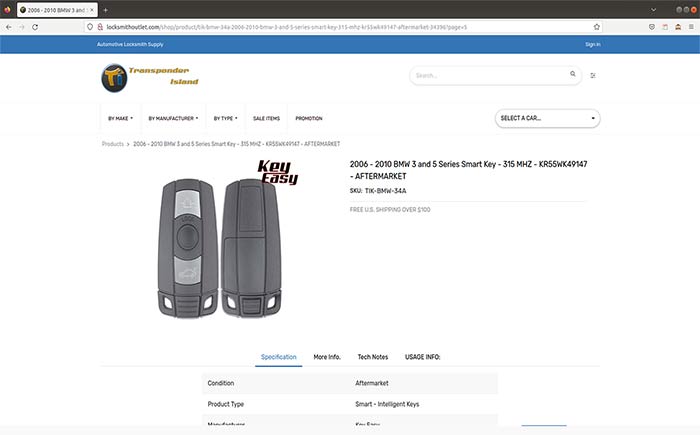
Task: Click the browser forward arrow
Action: coord(21,27)
